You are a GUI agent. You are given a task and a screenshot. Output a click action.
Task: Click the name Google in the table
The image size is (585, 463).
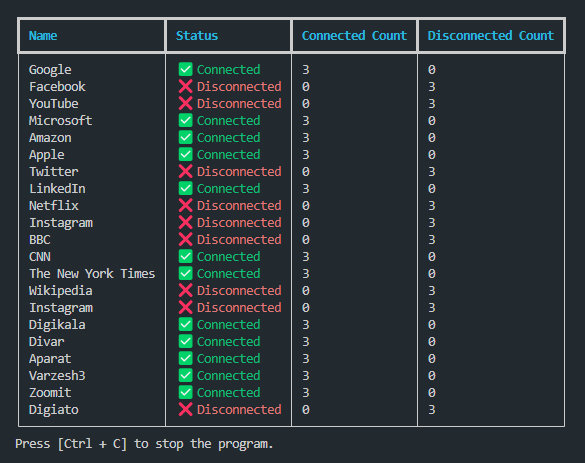pyautogui.click(x=50, y=70)
